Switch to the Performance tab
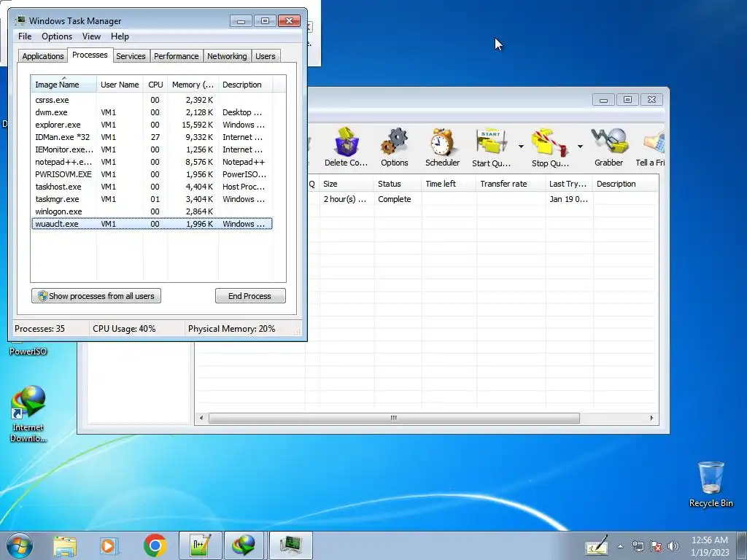Screen dimensions: 747x560 [x=177, y=56]
